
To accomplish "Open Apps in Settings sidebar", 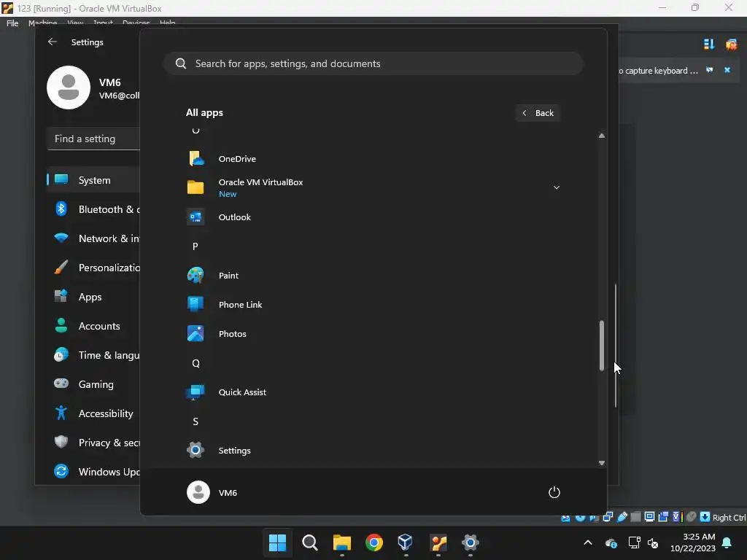I will pyautogui.click(x=93, y=297).
